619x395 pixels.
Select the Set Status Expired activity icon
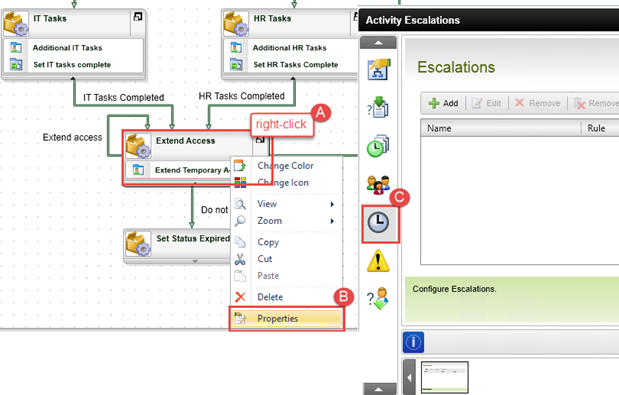click(138, 243)
